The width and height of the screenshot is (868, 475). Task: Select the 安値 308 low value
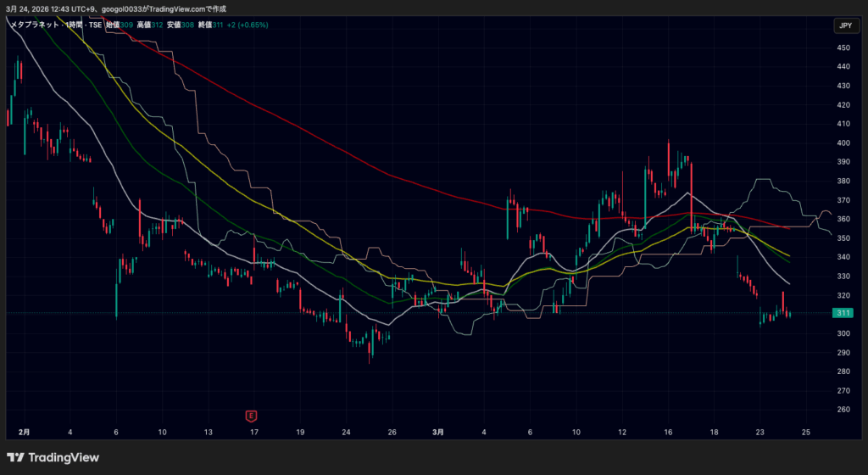click(x=181, y=25)
